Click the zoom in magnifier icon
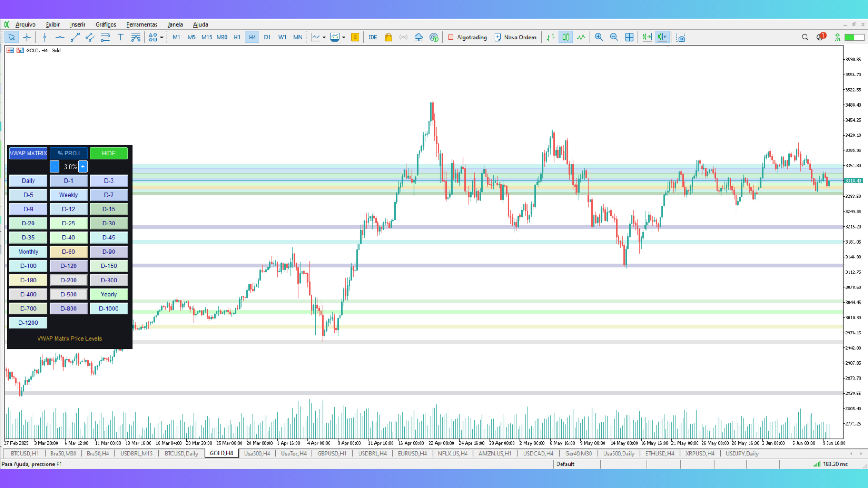 599,38
